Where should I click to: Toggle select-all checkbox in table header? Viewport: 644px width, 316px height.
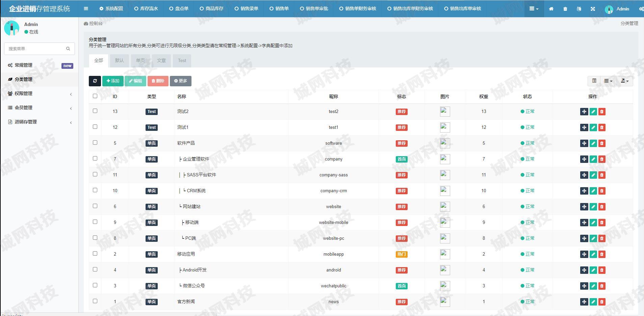(95, 96)
